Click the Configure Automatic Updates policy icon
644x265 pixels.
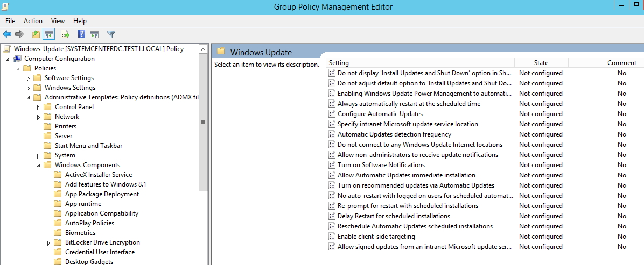tap(332, 114)
